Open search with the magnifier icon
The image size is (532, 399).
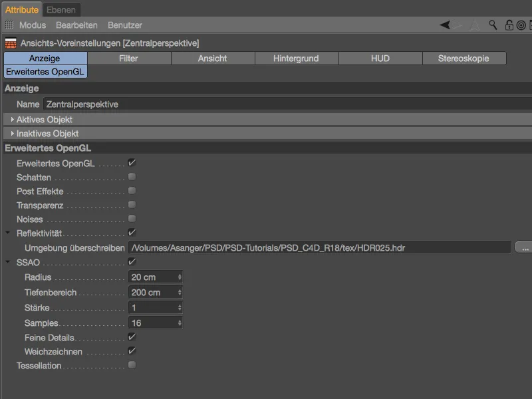tap(493, 25)
